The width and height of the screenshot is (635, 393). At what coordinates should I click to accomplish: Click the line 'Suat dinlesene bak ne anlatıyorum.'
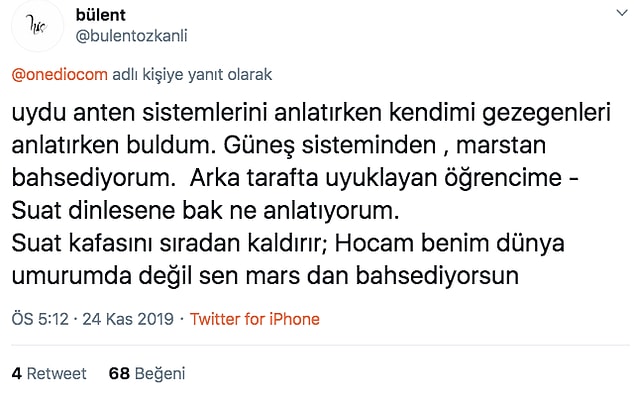[x=205, y=211]
